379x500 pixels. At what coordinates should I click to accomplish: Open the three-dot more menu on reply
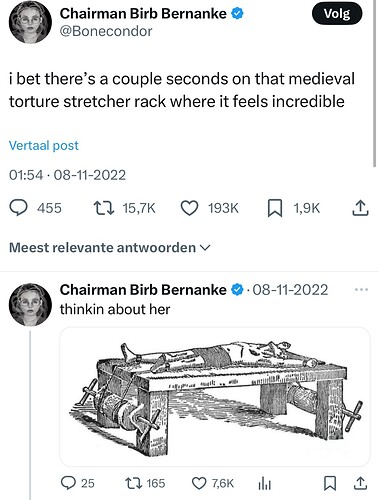point(361,290)
